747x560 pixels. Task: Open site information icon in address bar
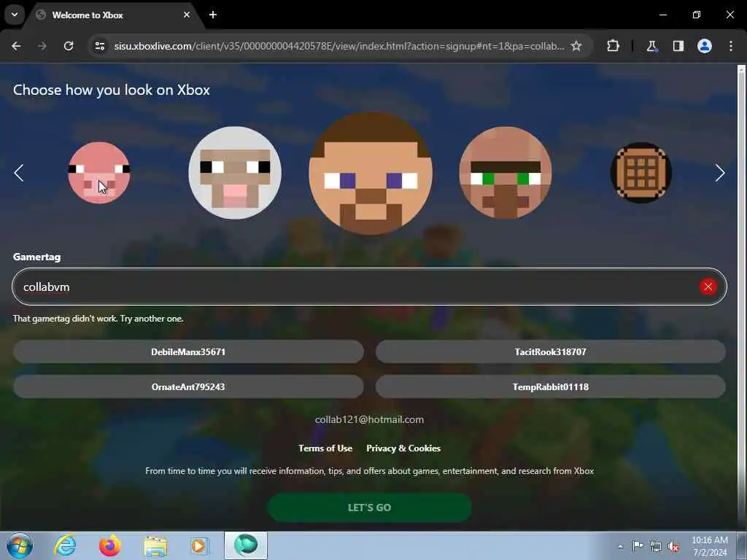[99, 46]
